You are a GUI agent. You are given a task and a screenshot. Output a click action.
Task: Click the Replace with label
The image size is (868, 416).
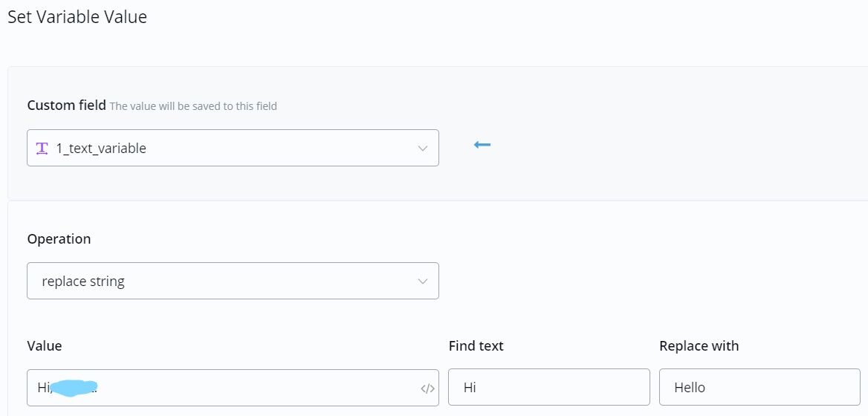[x=699, y=345]
